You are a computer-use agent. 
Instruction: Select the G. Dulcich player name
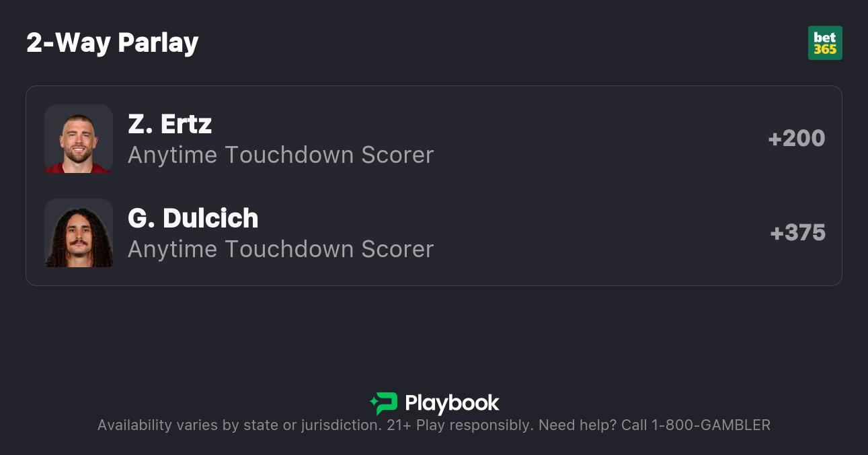click(x=193, y=218)
